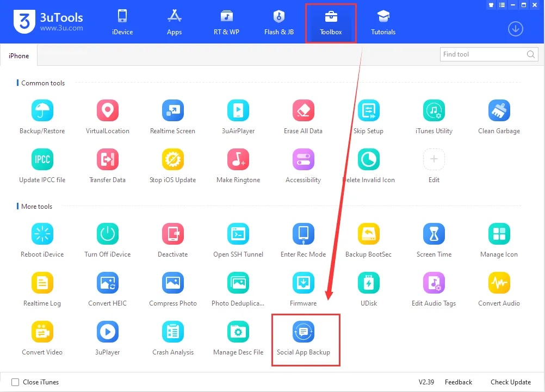Select the Erase All Data icon

pos(303,110)
